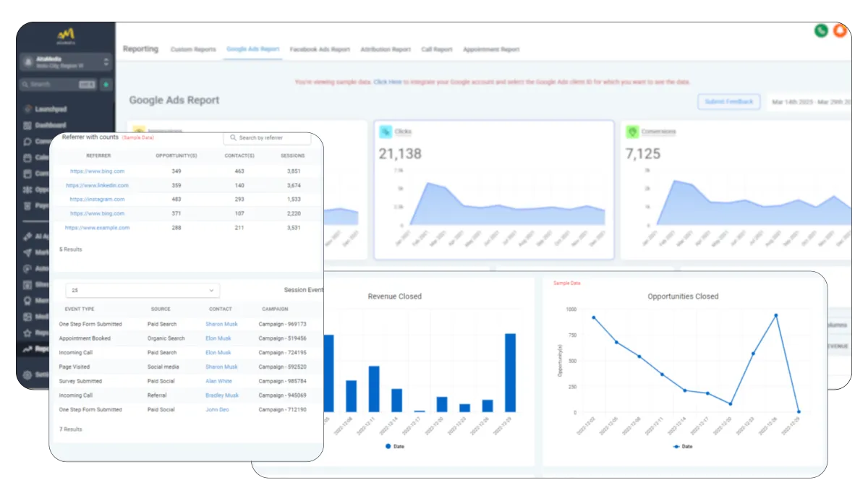Switch to Facebook Ads Report tab
The height and width of the screenshot is (488, 868).
pyautogui.click(x=320, y=49)
